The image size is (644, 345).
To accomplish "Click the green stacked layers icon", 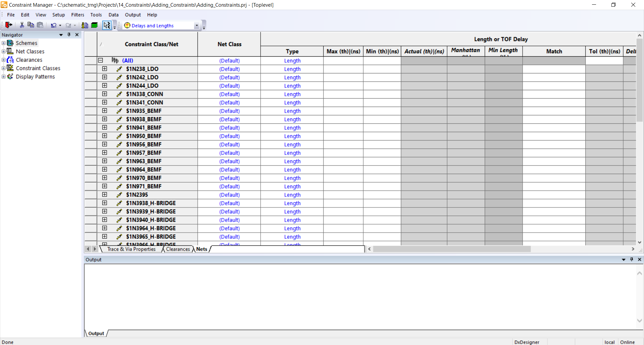I will click(x=95, y=25).
